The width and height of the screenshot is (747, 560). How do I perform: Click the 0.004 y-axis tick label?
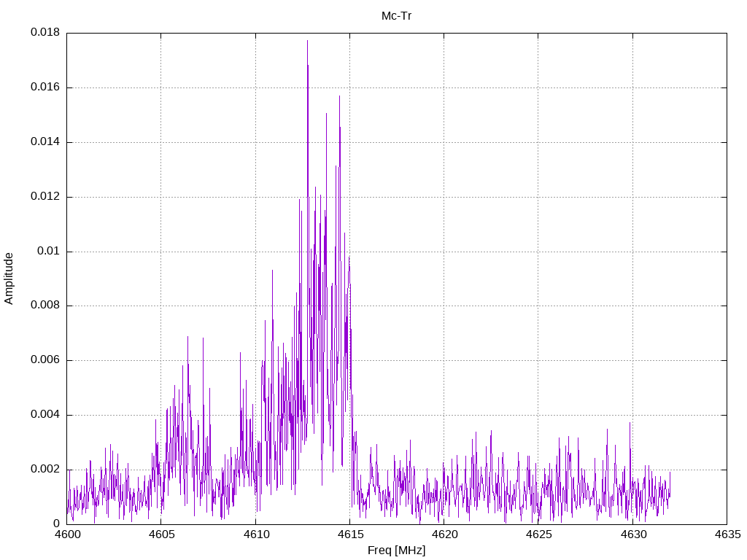pos(45,415)
